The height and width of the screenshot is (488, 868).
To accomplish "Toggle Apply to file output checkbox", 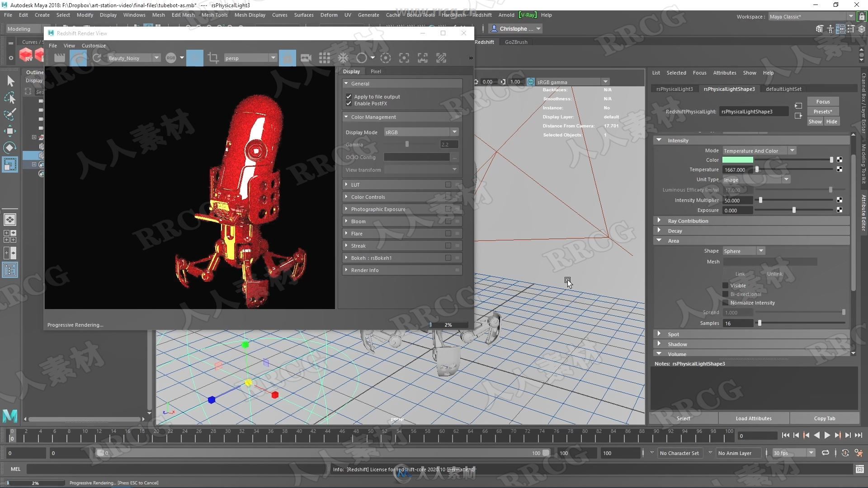I will [349, 96].
